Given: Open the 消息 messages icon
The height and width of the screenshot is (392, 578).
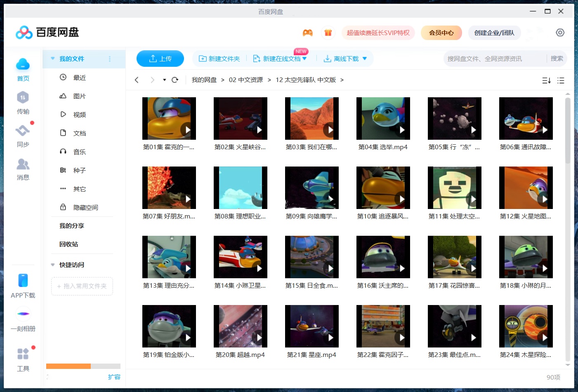Looking at the screenshot, I should tap(23, 164).
